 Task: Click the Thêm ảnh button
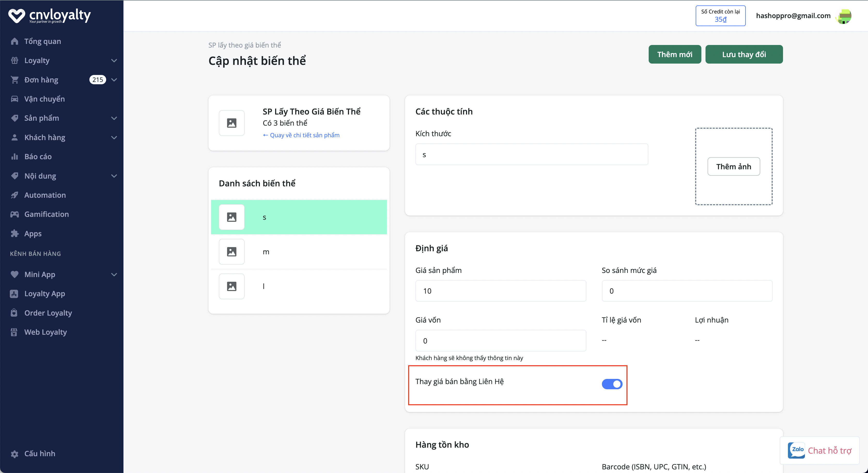coord(734,166)
